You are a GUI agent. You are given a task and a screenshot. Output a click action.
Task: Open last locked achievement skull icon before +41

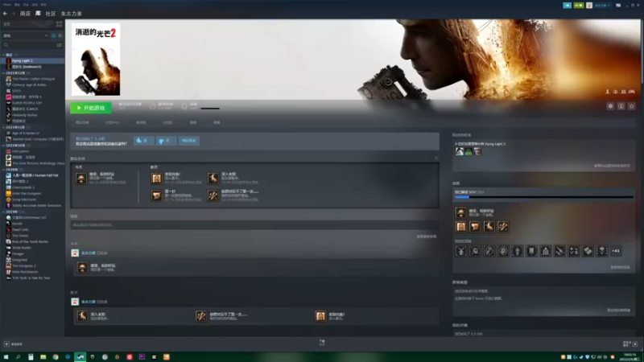click(x=602, y=251)
